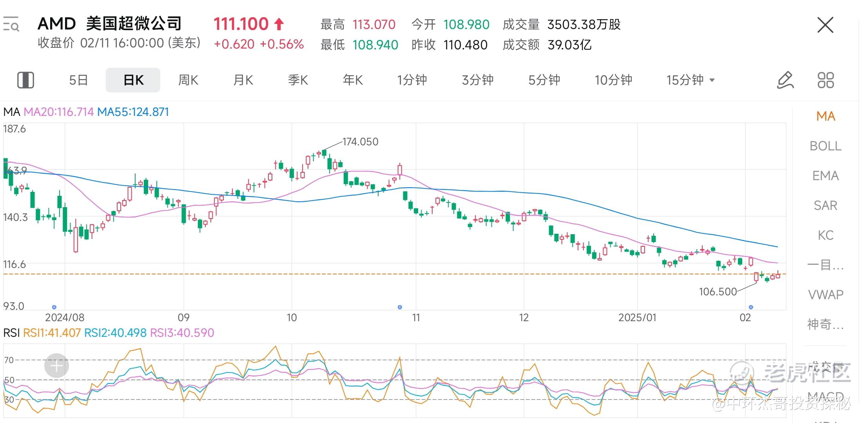Toggle the EMA indicator on

click(x=825, y=176)
